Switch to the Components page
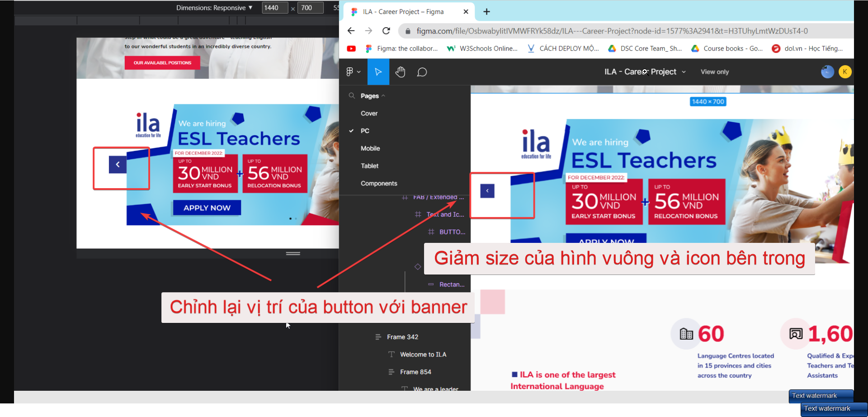The image size is (868, 417). (x=379, y=183)
